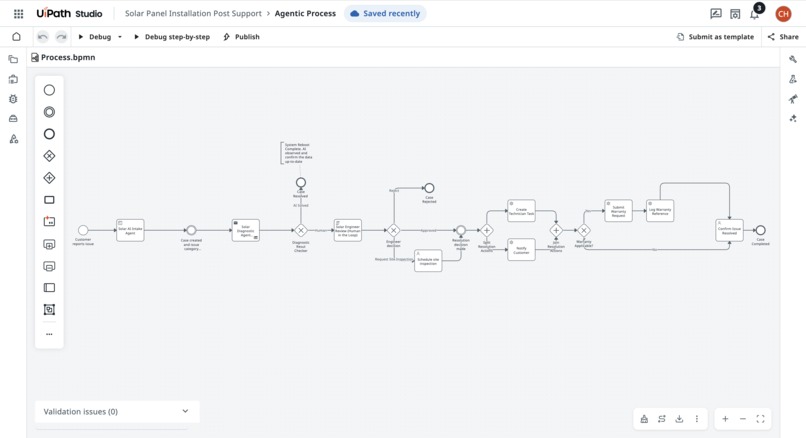
Task: Select the pool/lane tool in palette
Action: [x=49, y=288]
